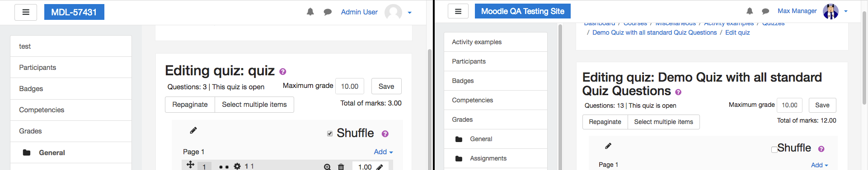Image resolution: width=868 pixels, height=170 pixels.
Task: Click Select multiple items in Demo Quiz
Action: point(663,122)
